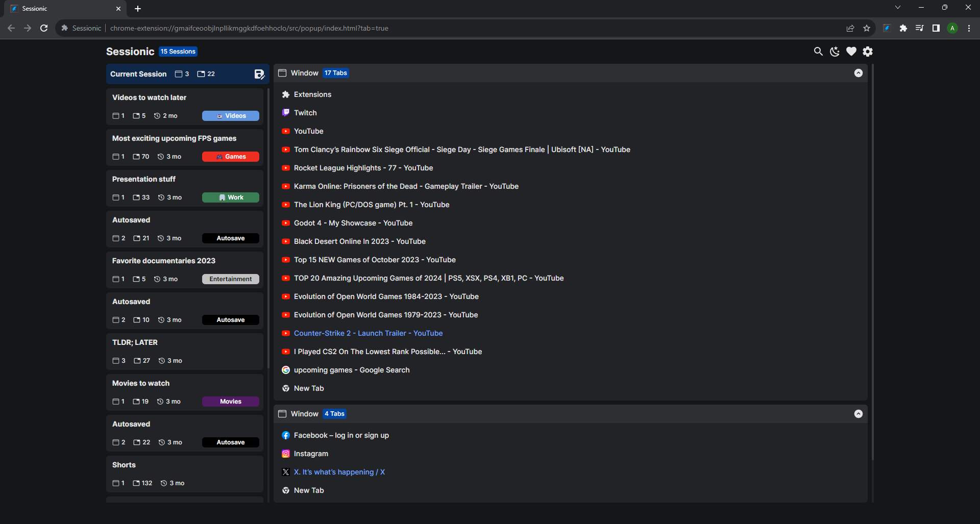Open 'Most exciting upcoming FPS games' session
The height and width of the screenshot is (524, 980).
[x=185, y=147]
